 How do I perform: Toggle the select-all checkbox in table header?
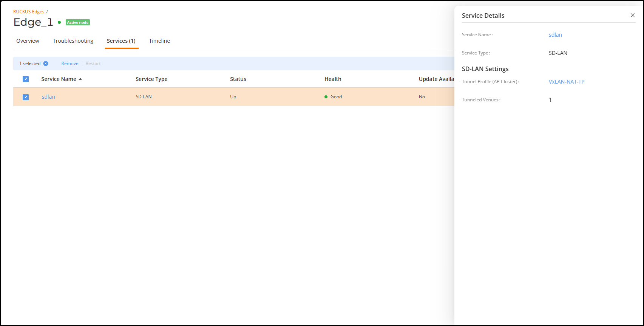(x=26, y=79)
